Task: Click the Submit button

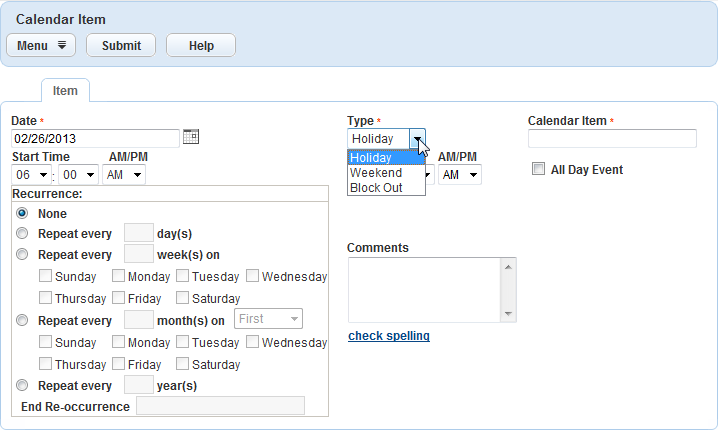Action: (121, 45)
